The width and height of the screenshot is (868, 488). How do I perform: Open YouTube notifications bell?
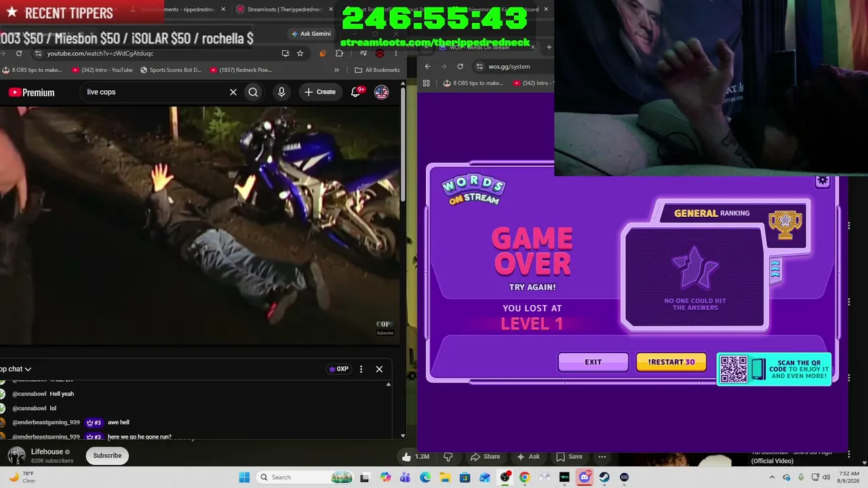coord(356,92)
